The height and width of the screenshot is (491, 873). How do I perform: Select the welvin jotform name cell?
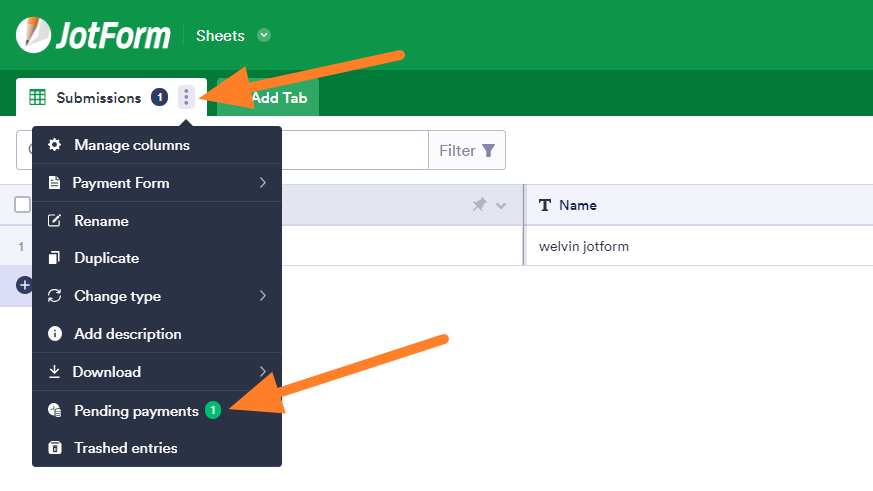[584, 246]
